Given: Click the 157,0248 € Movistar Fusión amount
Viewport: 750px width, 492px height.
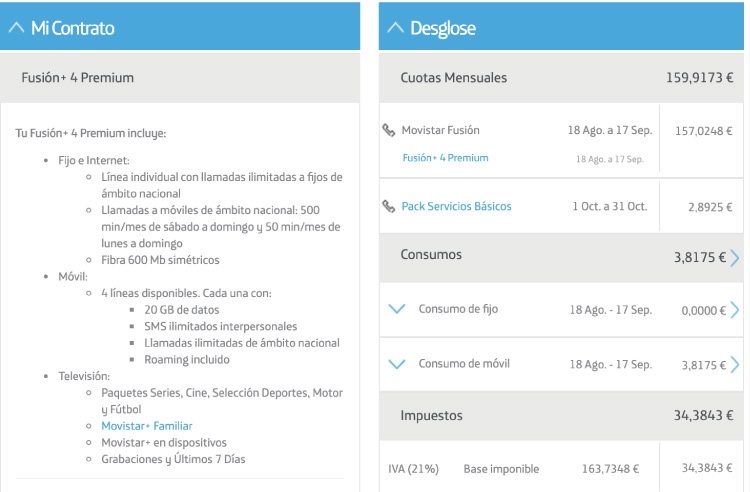Looking at the screenshot, I should click(704, 131).
